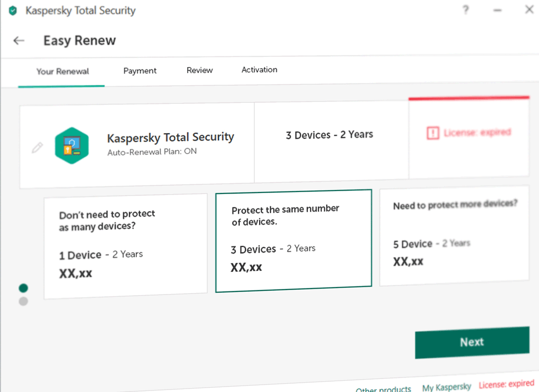The image size is (539, 392).
Task: Select the second gray page indicator dot
Action: [x=24, y=301]
